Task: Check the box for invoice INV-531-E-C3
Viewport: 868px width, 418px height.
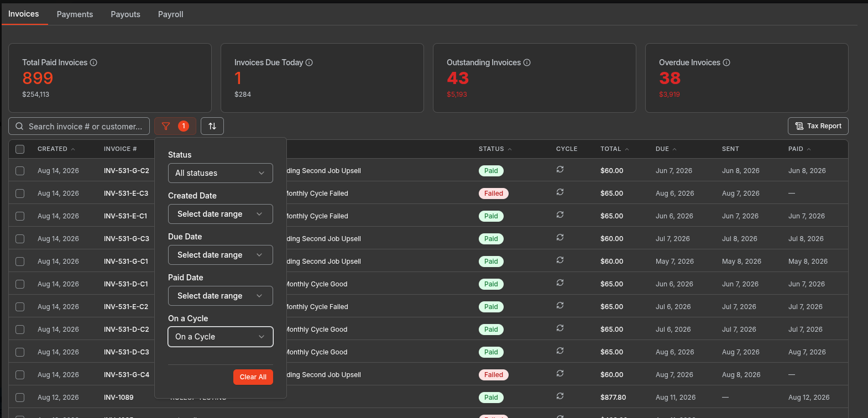Action: pyautogui.click(x=20, y=194)
